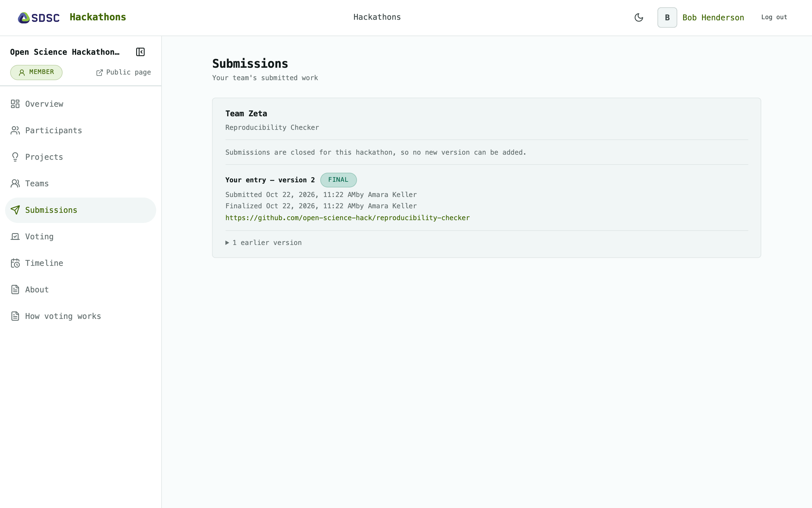Click the About document icon
This screenshot has width=812, height=508.
coord(15,290)
